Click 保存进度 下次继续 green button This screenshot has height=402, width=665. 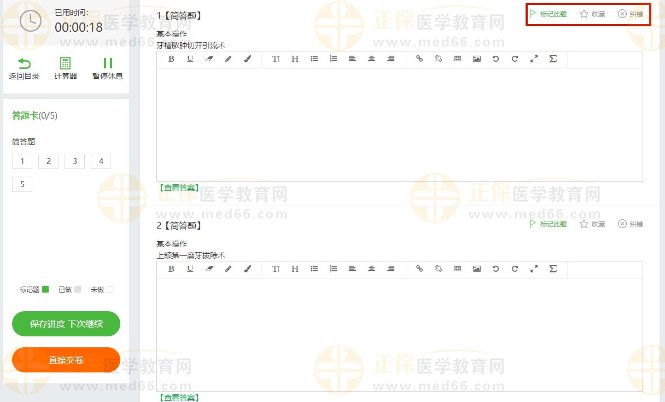pyautogui.click(x=66, y=324)
